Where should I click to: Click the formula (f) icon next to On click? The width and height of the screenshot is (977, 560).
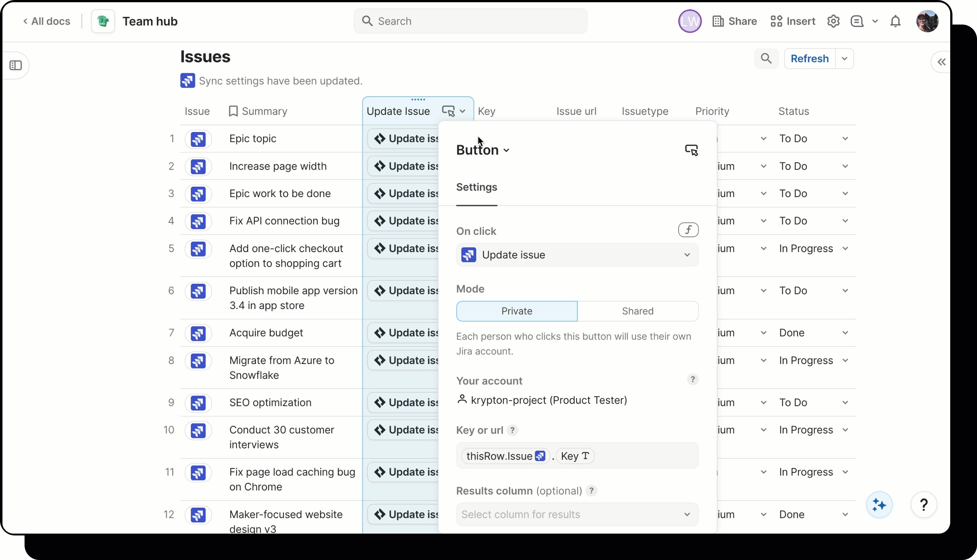coord(688,230)
